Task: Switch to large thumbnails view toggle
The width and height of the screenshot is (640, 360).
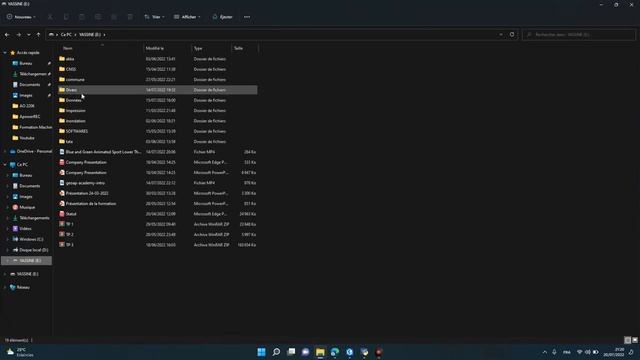Action: pyautogui.click(x=635, y=340)
